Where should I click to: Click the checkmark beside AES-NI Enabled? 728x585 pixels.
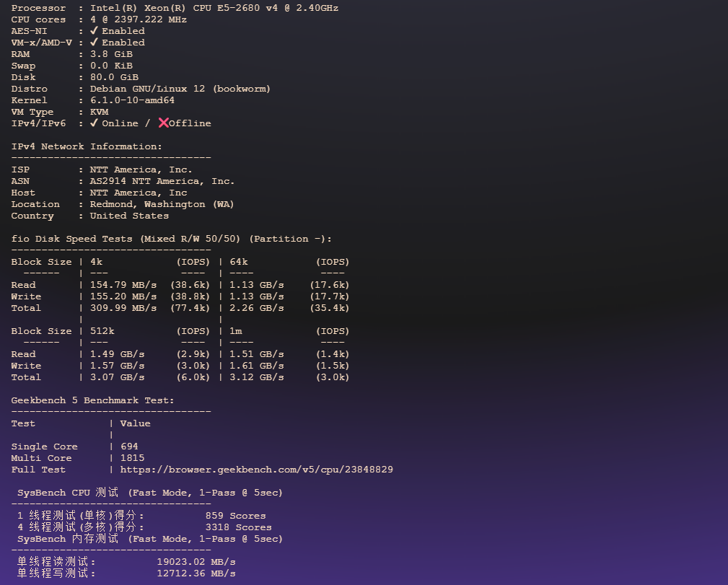tap(94, 31)
